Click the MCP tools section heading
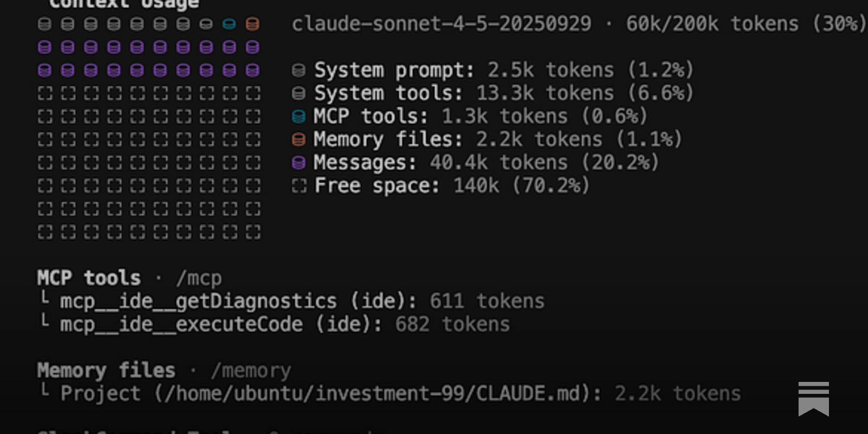 tap(89, 278)
